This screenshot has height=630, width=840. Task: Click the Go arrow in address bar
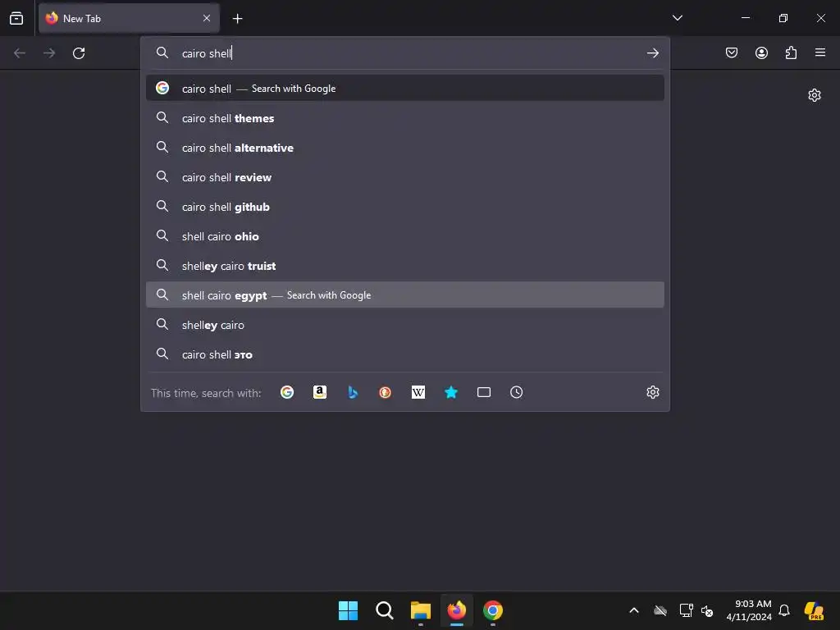(652, 53)
